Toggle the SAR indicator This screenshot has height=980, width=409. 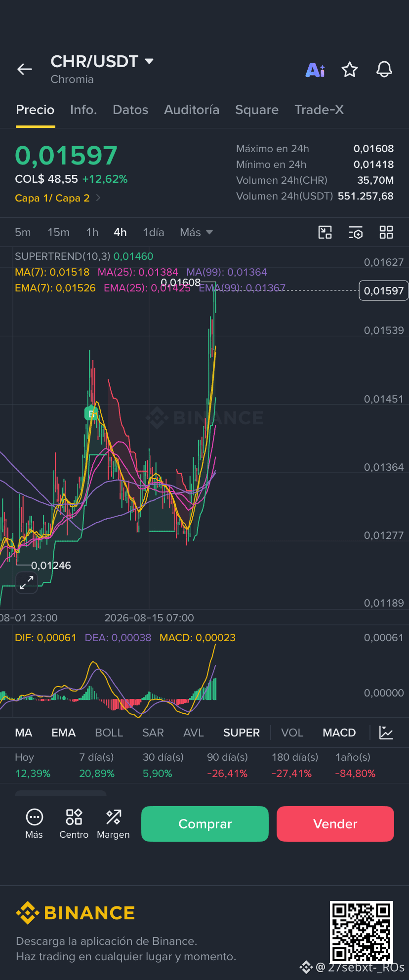153,733
